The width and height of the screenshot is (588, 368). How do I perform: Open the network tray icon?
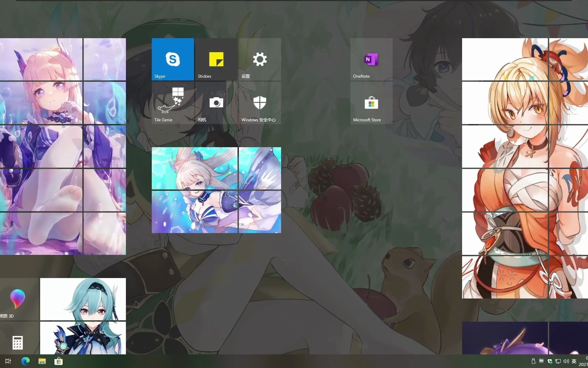[x=558, y=361]
